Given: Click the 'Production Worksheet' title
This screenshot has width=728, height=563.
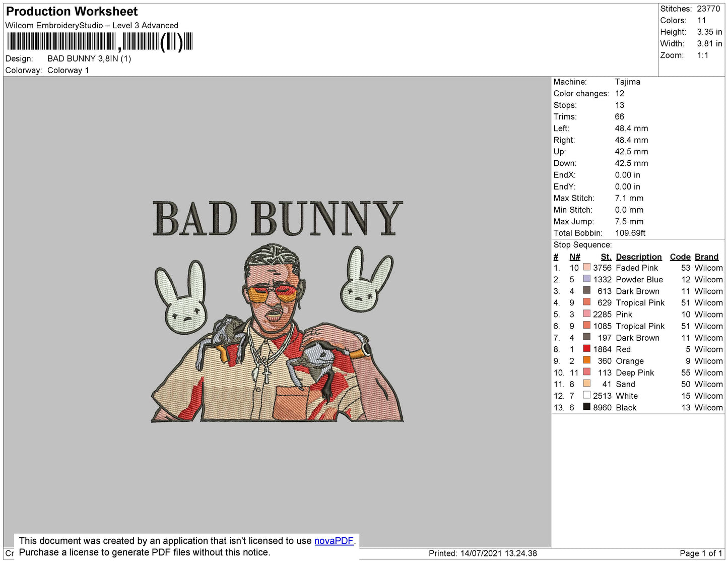Looking at the screenshot, I should [72, 11].
